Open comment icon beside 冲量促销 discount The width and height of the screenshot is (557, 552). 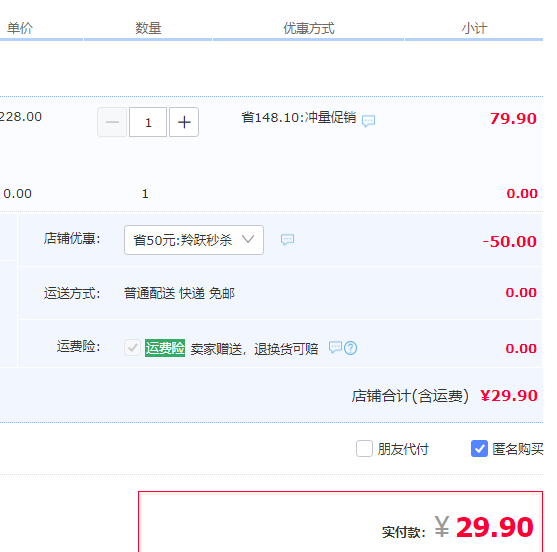pyautogui.click(x=368, y=121)
